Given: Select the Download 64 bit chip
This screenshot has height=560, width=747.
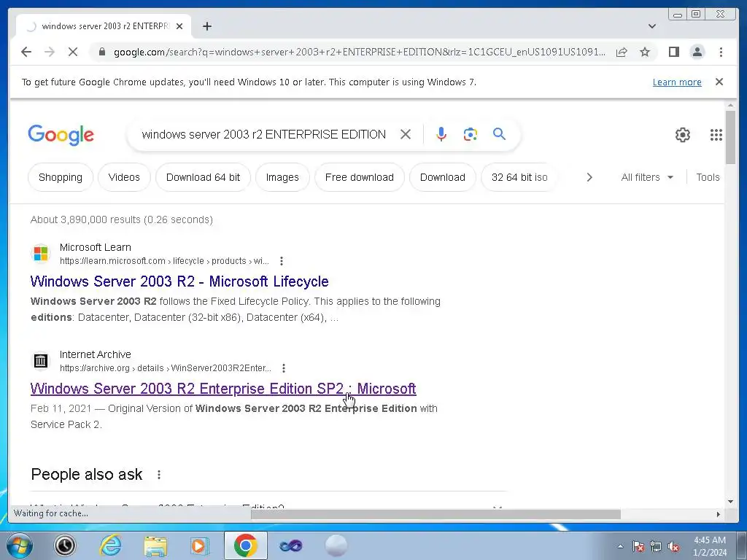Looking at the screenshot, I should click(203, 177).
